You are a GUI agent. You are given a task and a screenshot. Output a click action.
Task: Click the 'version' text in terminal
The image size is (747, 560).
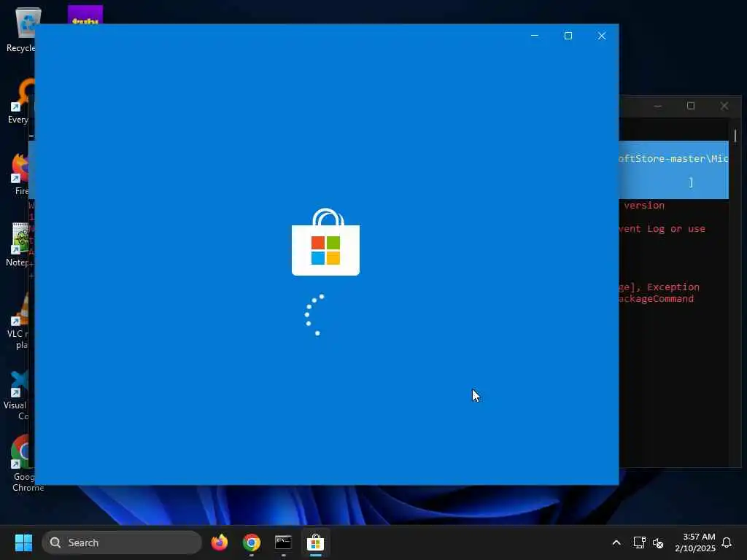tap(644, 205)
